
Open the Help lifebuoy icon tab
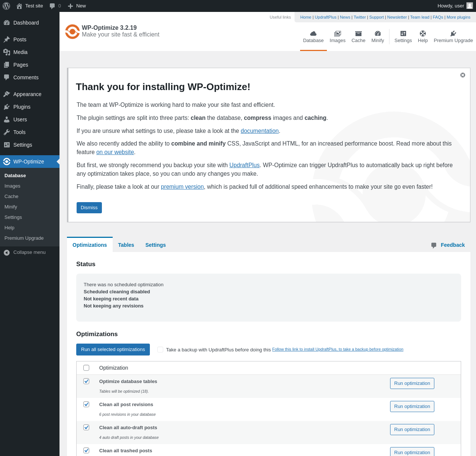[x=423, y=34]
